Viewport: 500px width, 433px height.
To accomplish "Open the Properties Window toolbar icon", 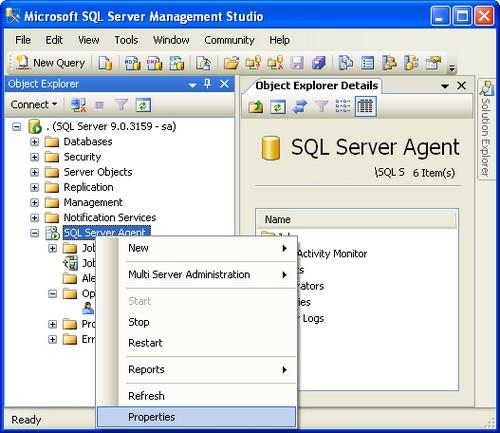I will (x=433, y=63).
